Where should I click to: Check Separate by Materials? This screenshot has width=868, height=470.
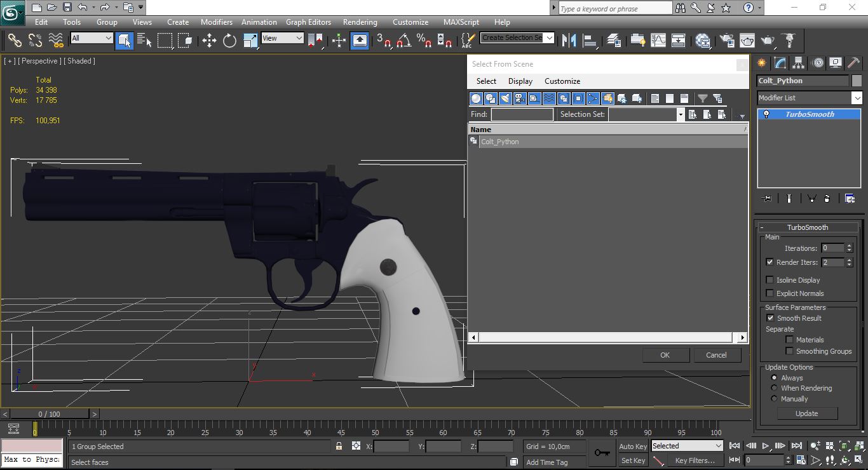pyautogui.click(x=789, y=340)
